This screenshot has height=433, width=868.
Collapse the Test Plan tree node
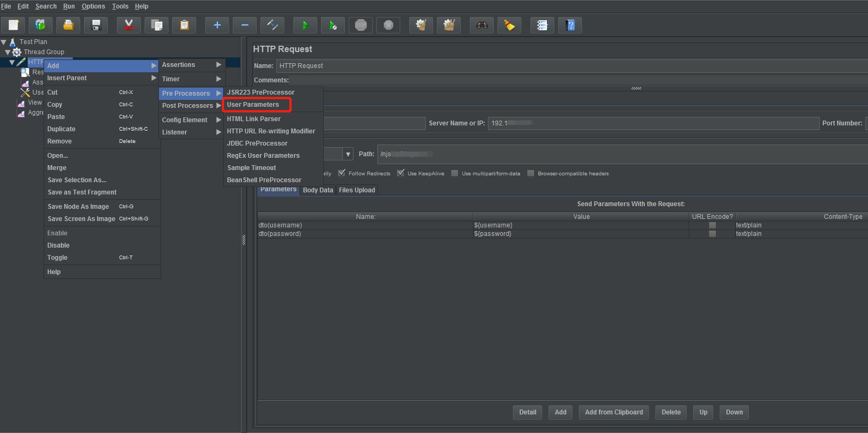pos(4,42)
